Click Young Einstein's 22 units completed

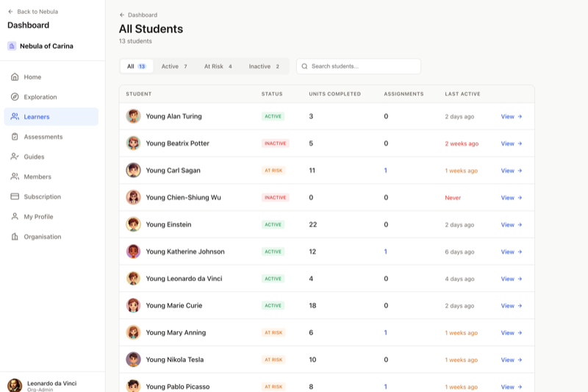pos(313,224)
